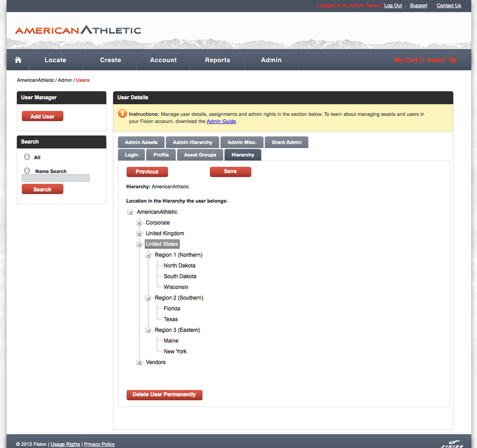Collapse Region 2 (Southern) node
The image size is (477, 448).
point(148,298)
